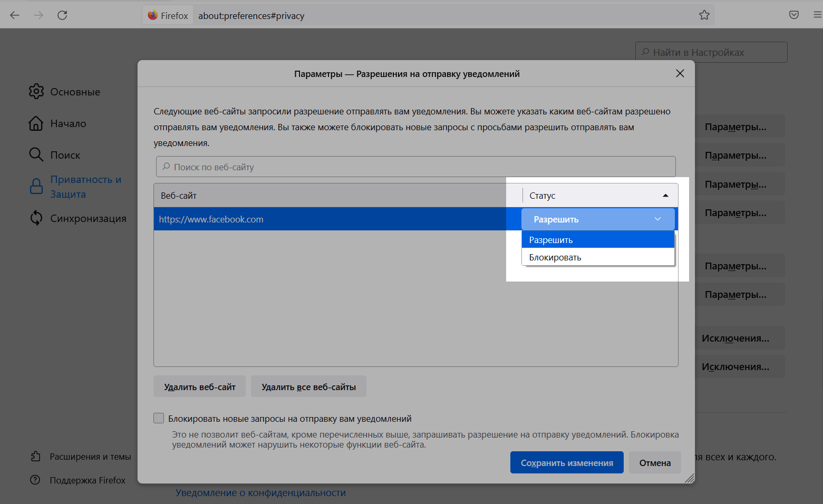823x504 pixels.
Task: Open Поддержка Firefox link
Action: (88, 480)
